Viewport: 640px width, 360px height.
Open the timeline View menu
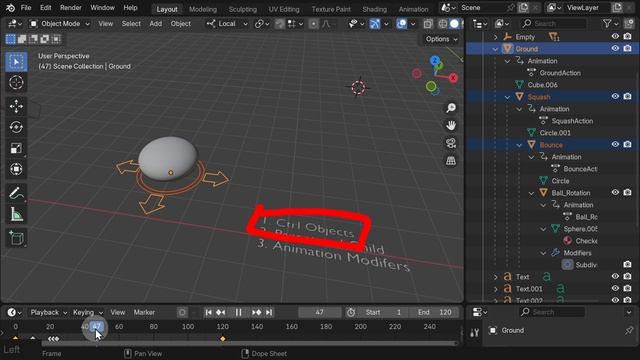118,312
